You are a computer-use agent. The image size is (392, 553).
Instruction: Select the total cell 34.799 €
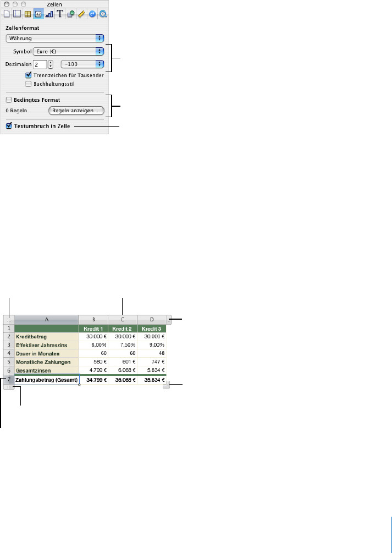click(93, 380)
